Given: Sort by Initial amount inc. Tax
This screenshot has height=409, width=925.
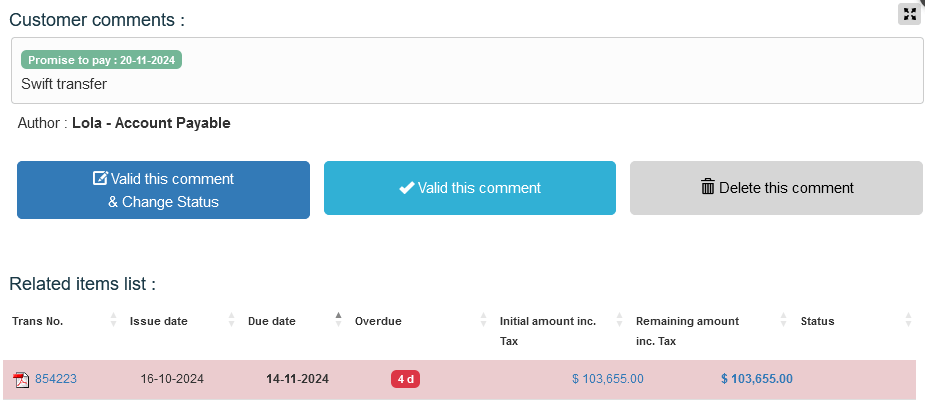Looking at the screenshot, I should coord(548,321).
